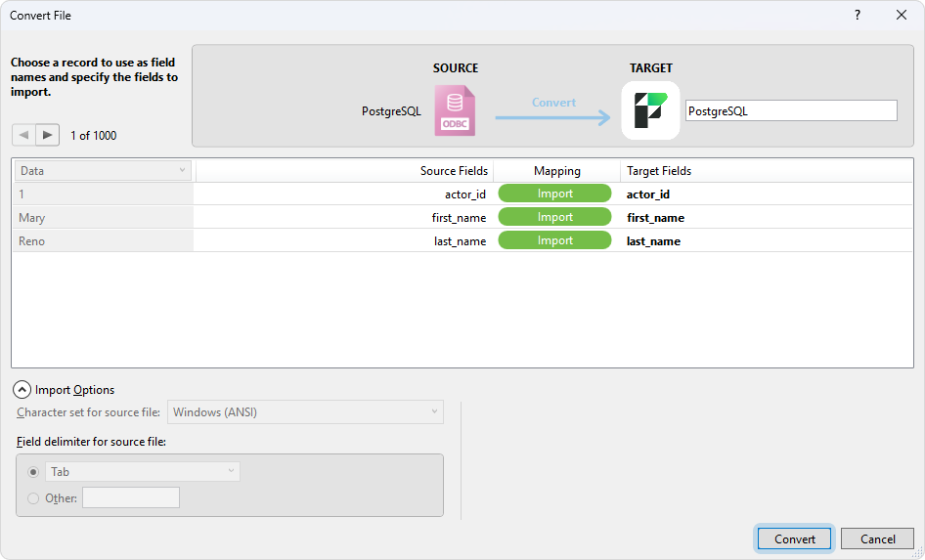Click the data value Mary
The height and width of the screenshot is (560, 925).
[32, 218]
